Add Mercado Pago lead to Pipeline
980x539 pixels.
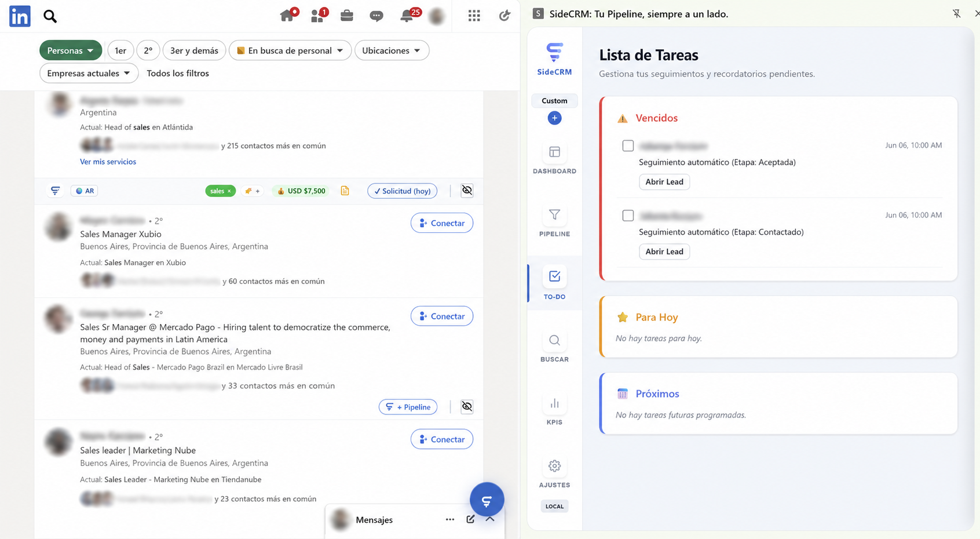click(x=408, y=407)
